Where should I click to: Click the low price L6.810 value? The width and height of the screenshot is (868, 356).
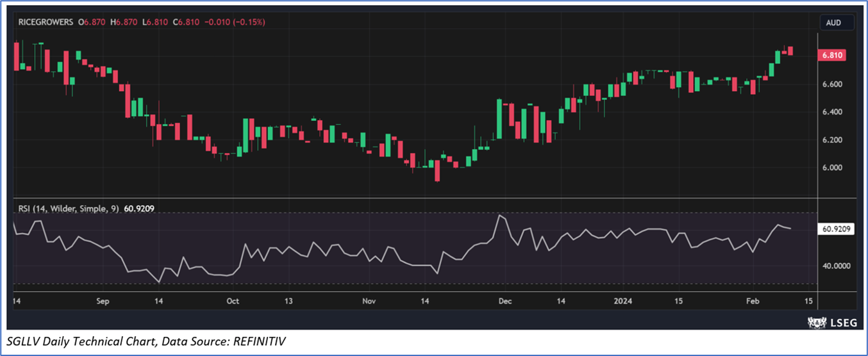point(154,22)
